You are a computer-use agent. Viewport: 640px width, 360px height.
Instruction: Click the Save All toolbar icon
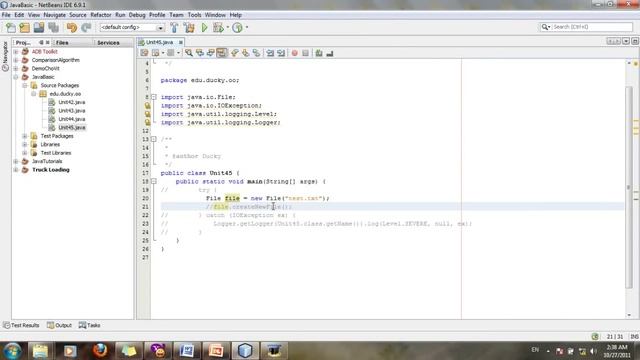tap(53, 27)
